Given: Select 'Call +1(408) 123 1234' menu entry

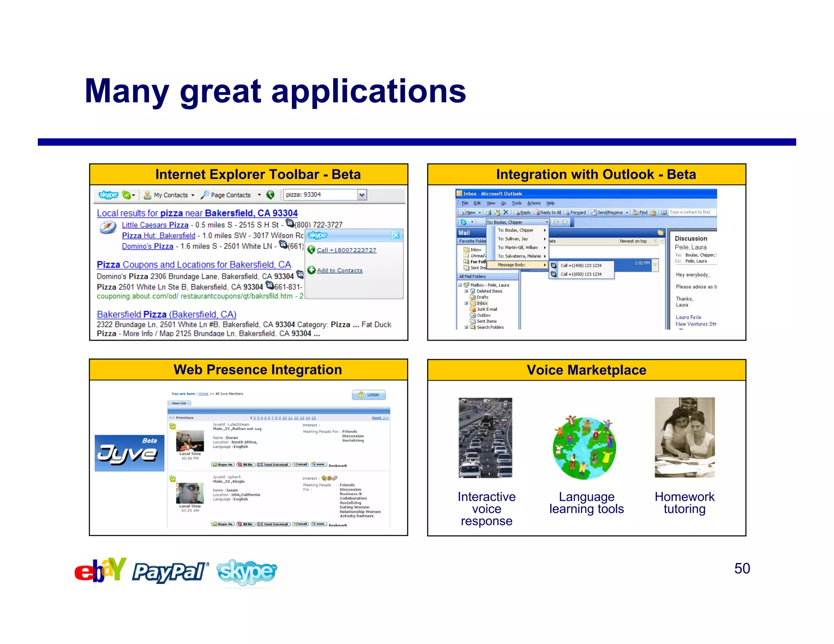Looking at the screenshot, I should pos(581,265).
